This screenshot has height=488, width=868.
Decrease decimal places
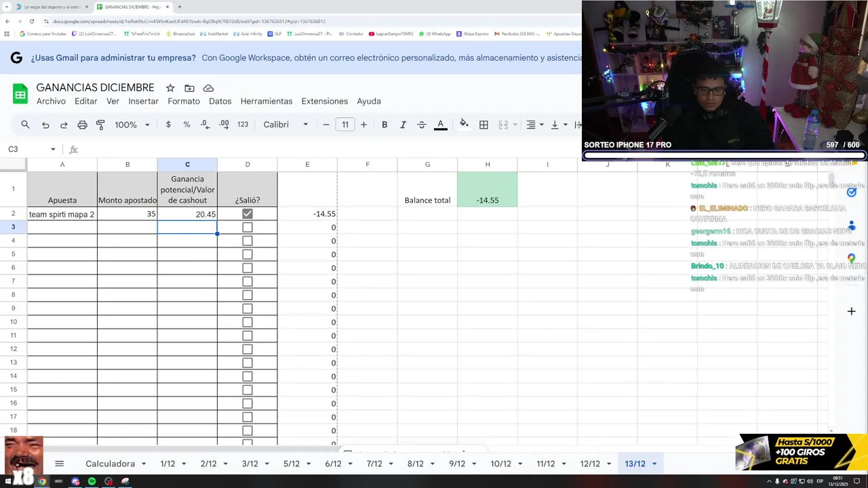[205, 125]
